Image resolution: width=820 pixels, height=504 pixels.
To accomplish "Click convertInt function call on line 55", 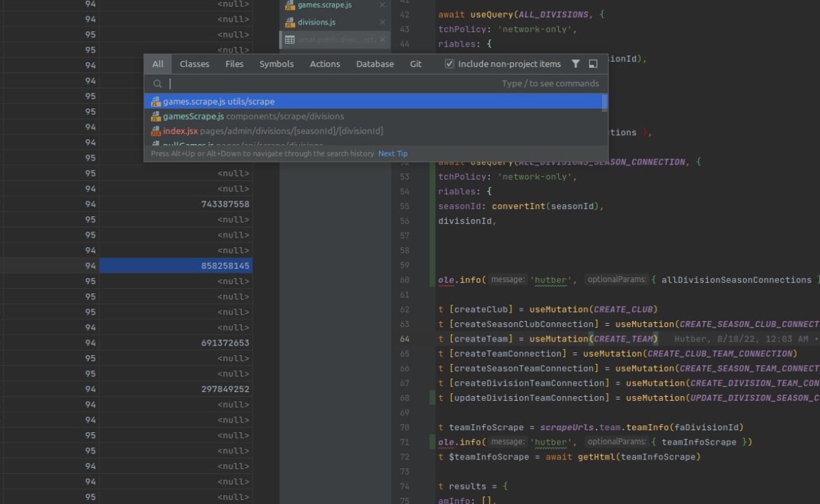I will (x=519, y=206).
